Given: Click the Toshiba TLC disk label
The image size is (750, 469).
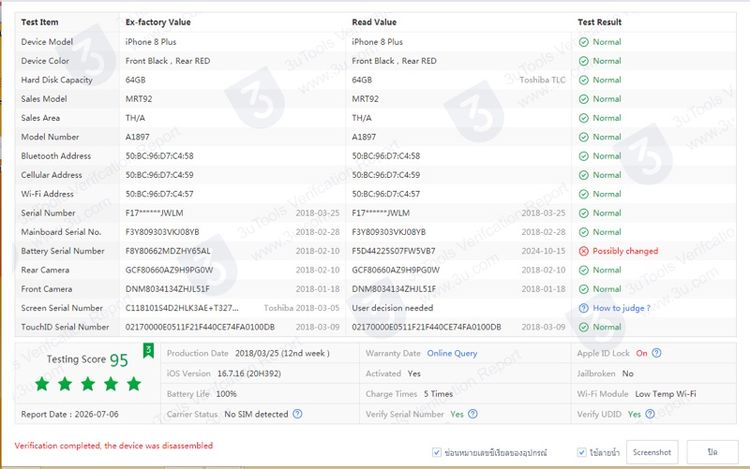Looking at the screenshot, I should click(542, 80).
